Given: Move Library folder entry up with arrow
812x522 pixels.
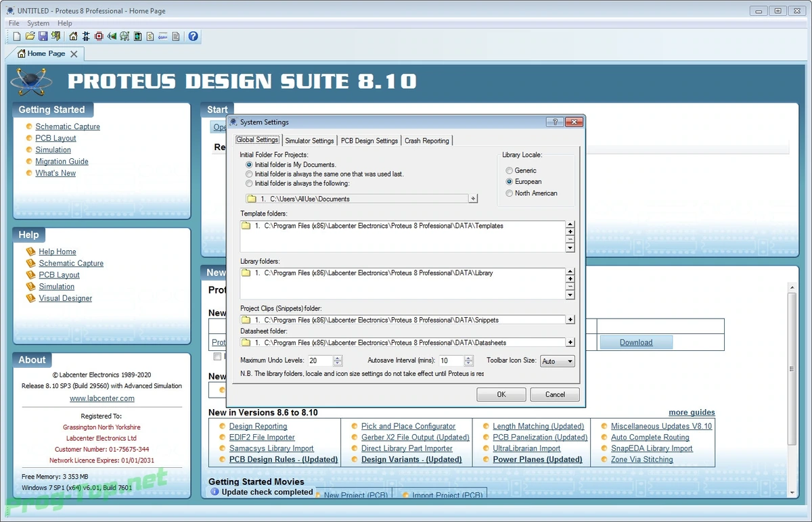Looking at the screenshot, I should pyautogui.click(x=570, y=271).
